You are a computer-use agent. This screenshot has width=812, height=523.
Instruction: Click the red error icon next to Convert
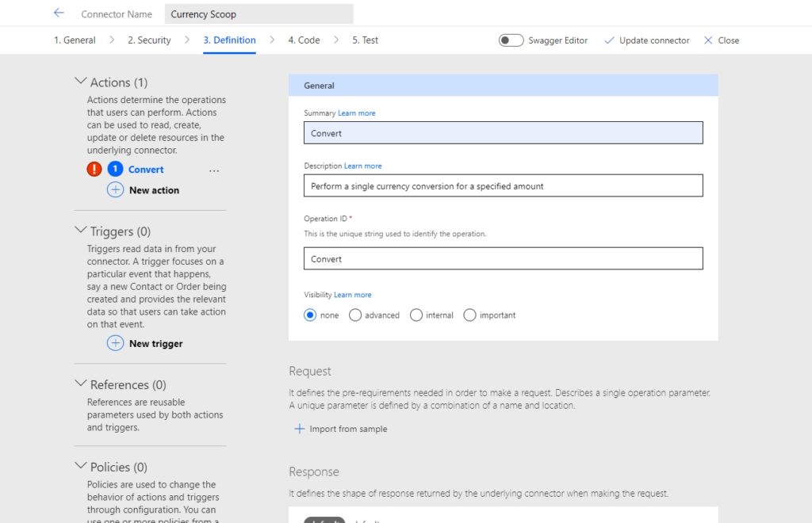pyautogui.click(x=94, y=169)
